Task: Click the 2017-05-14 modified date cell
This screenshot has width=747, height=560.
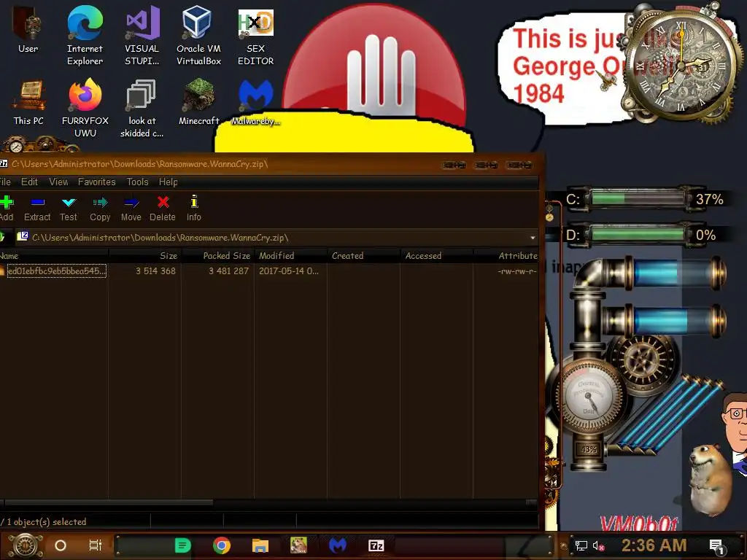Action: click(289, 271)
